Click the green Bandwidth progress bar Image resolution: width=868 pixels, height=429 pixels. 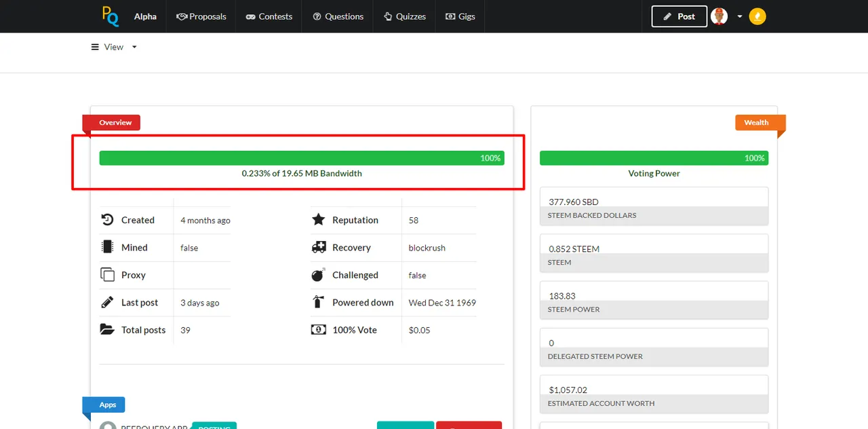(x=302, y=158)
